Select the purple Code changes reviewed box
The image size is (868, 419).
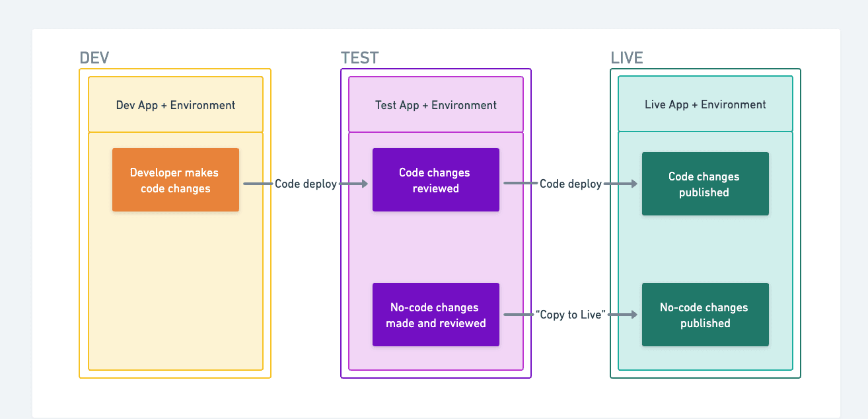pyautogui.click(x=435, y=180)
